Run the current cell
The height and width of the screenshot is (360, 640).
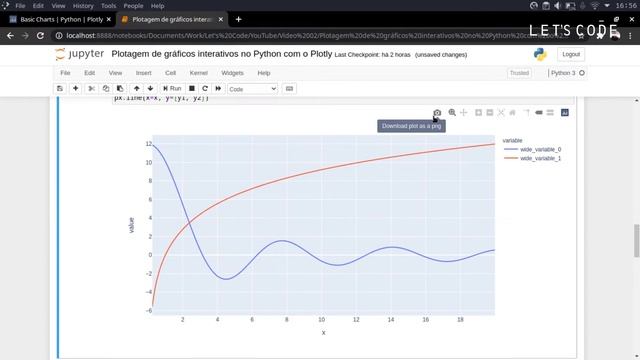pyautogui.click(x=172, y=89)
